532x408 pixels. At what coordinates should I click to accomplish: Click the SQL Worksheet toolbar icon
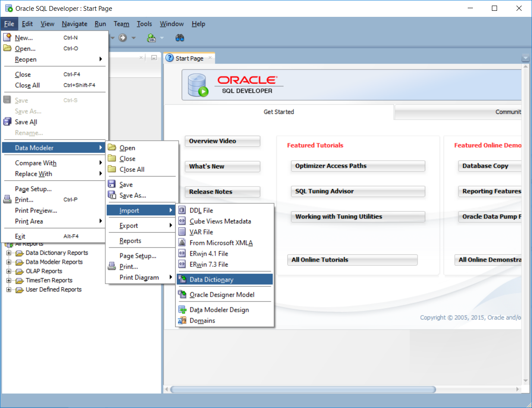coord(151,38)
